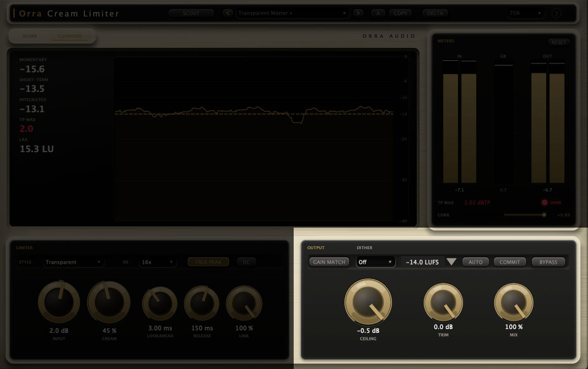Screen dimensions: 588x369
Task: Open the help question mark icon
Action: (x=556, y=13)
